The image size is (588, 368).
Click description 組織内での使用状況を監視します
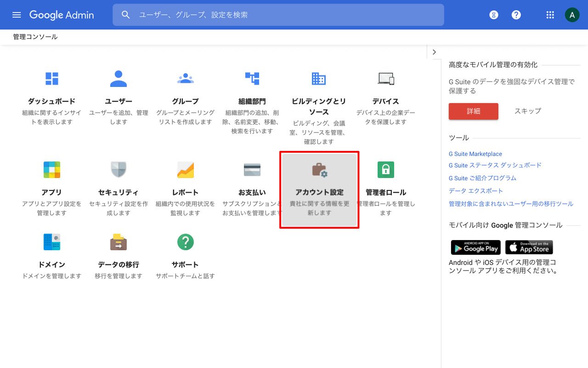coord(185,208)
